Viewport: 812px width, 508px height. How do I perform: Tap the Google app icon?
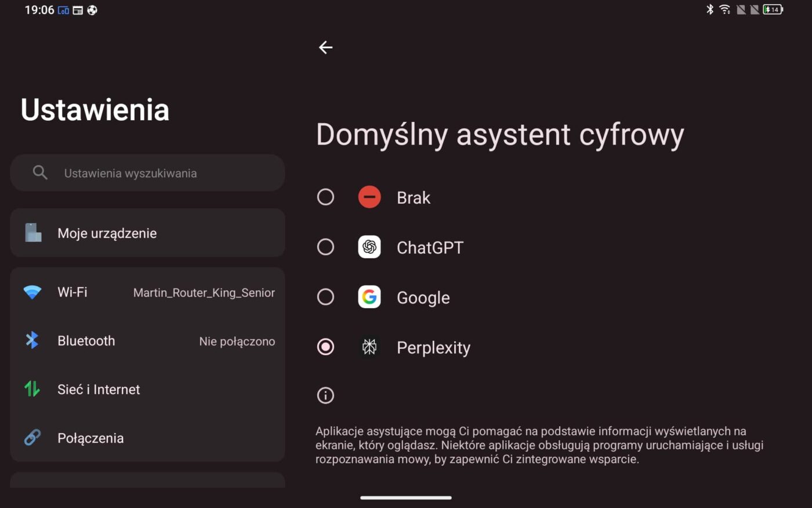click(x=369, y=297)
